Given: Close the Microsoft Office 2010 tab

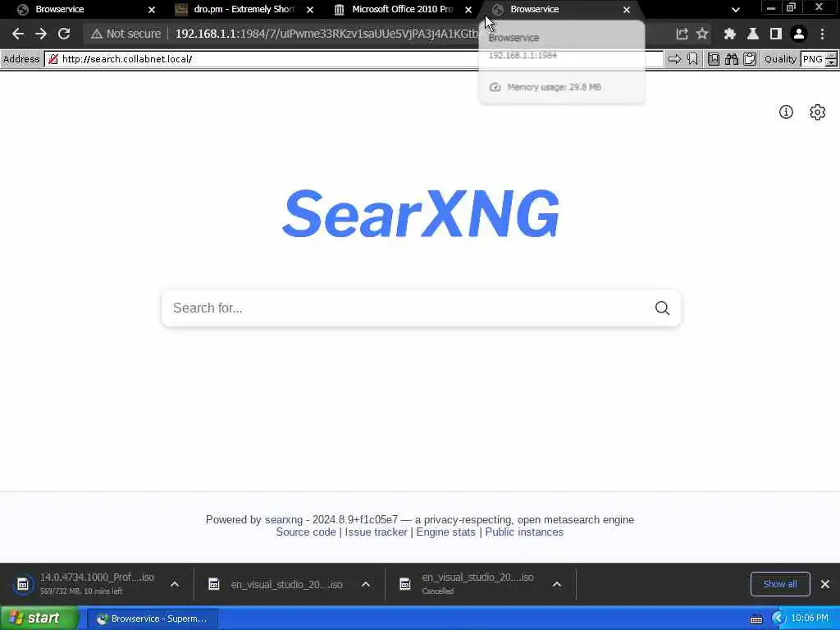Looking at the screenshot, I should point(468,10).
